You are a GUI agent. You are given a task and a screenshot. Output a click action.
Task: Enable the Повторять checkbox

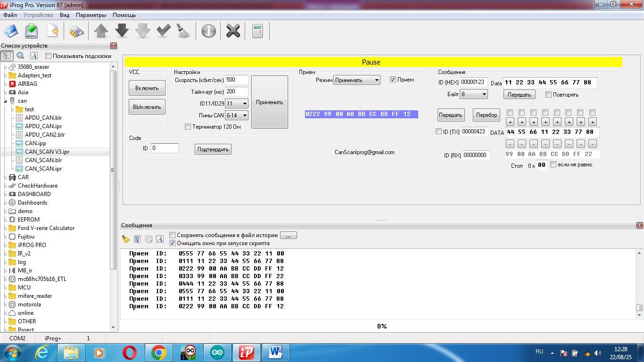click(548, 95)
